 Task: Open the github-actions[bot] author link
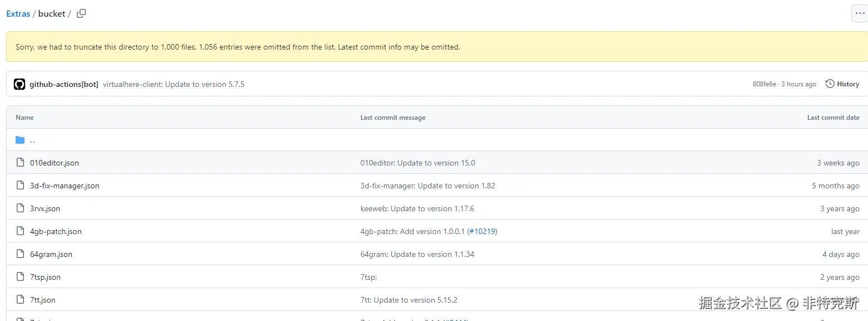tap(64, 84)
